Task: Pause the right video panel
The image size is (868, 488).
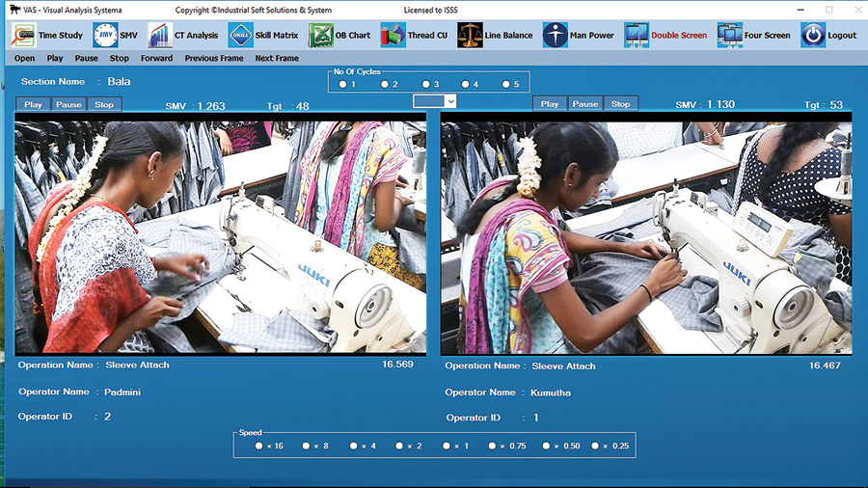Action: 585,104
